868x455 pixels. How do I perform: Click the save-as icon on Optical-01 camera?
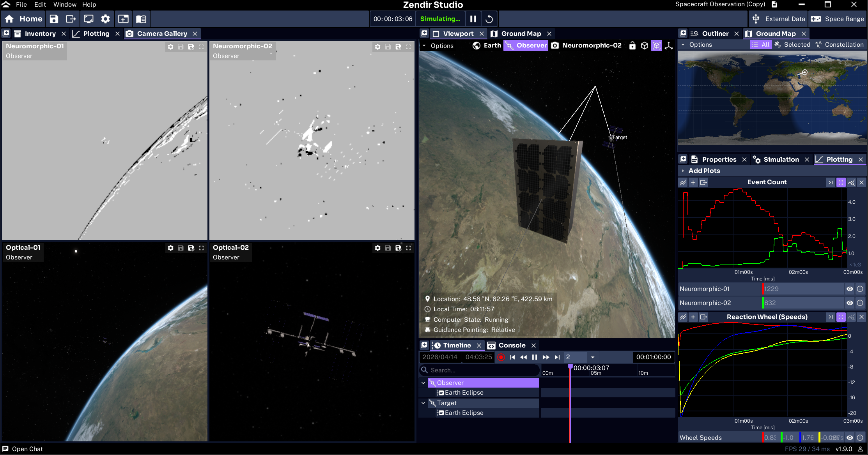[191, 248]
